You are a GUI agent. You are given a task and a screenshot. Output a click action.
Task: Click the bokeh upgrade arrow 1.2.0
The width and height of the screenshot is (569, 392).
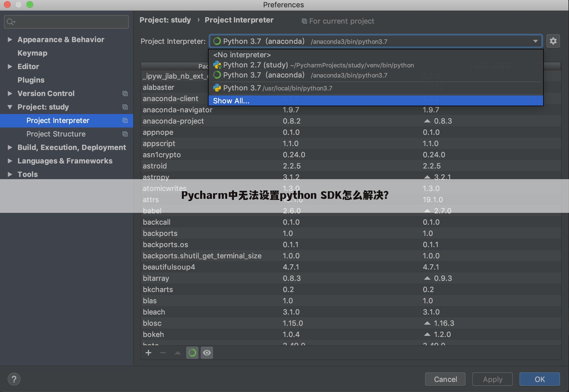pos(427,334)
